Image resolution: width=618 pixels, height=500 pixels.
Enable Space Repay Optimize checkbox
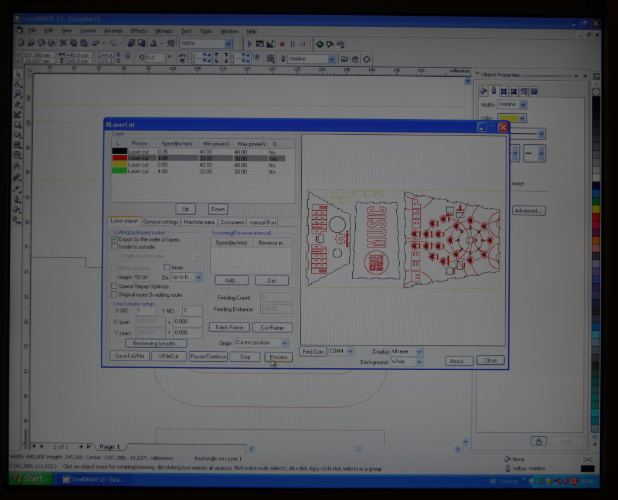[x=114, y=286]
